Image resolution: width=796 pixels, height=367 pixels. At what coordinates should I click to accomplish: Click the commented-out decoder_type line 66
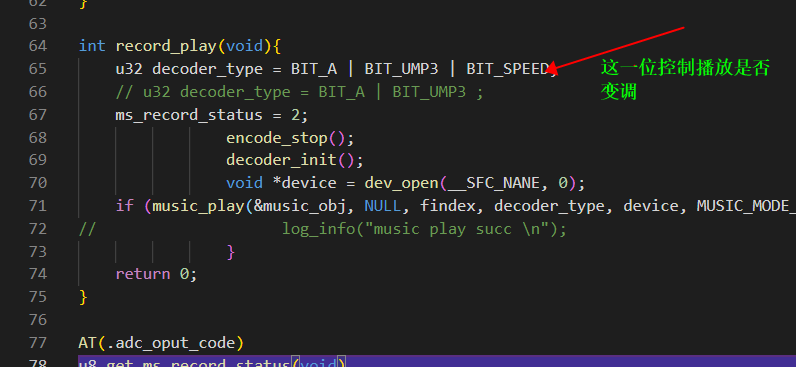point(300,92)
